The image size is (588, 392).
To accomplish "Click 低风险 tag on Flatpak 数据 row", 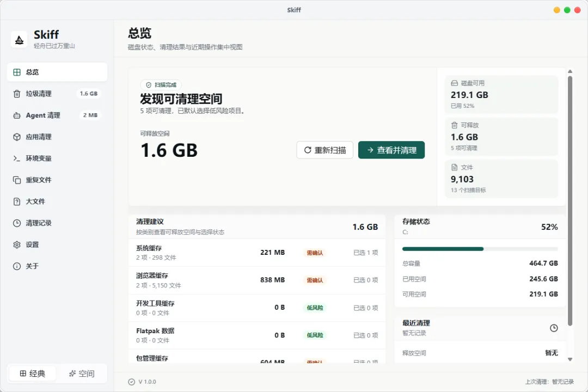I will pos(315,335).
